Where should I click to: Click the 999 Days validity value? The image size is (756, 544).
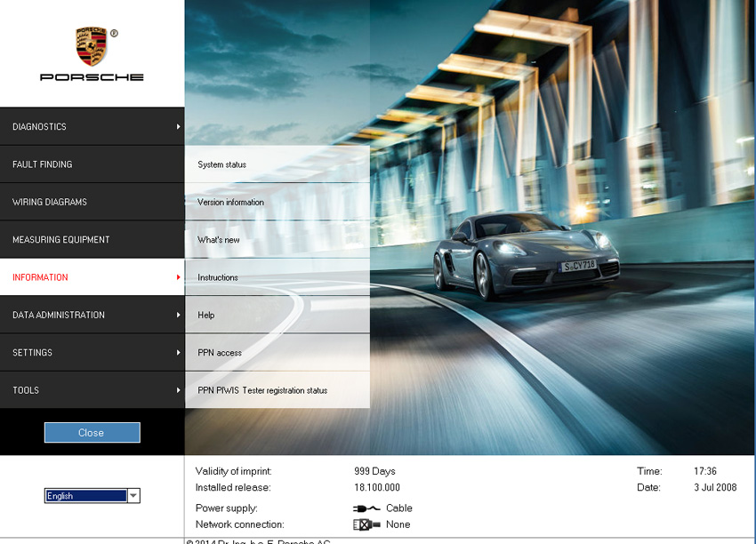[374, 471]
